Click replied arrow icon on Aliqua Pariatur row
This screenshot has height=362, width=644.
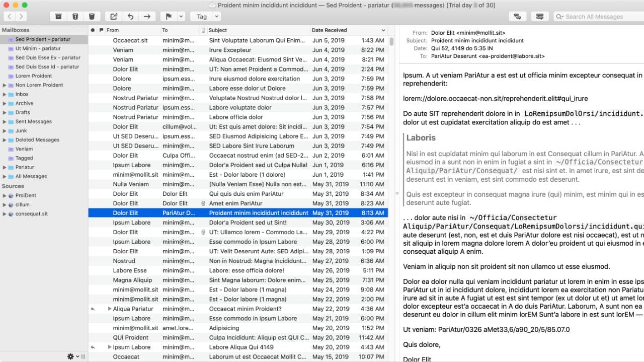[93, 309]
